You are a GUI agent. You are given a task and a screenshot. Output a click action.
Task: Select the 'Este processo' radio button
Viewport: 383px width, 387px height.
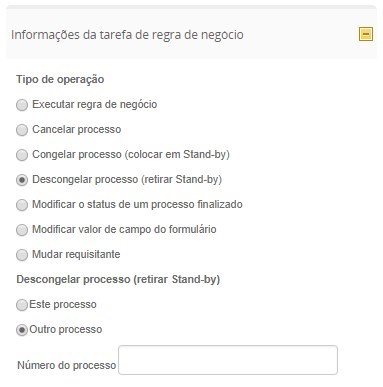22,305
